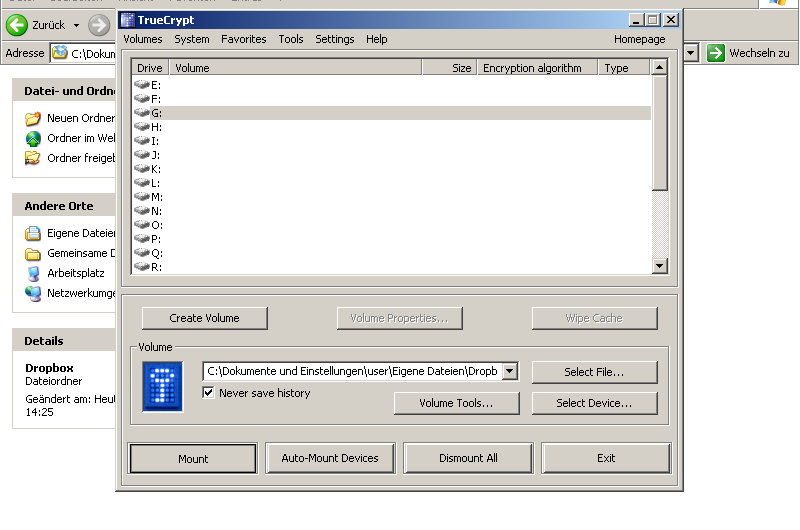Click the blue TrueCrypt volume logo icon

point(163,386)
